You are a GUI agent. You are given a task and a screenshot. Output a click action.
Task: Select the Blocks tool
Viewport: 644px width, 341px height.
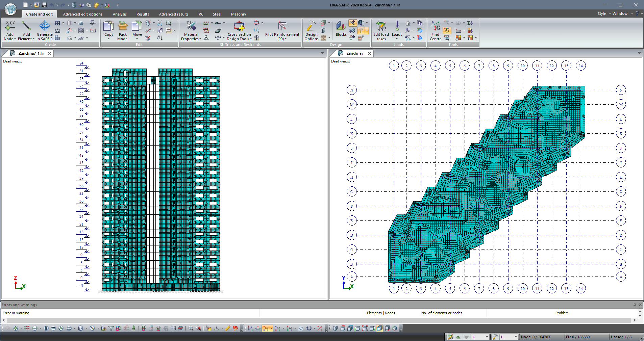(x=341, y=30)
